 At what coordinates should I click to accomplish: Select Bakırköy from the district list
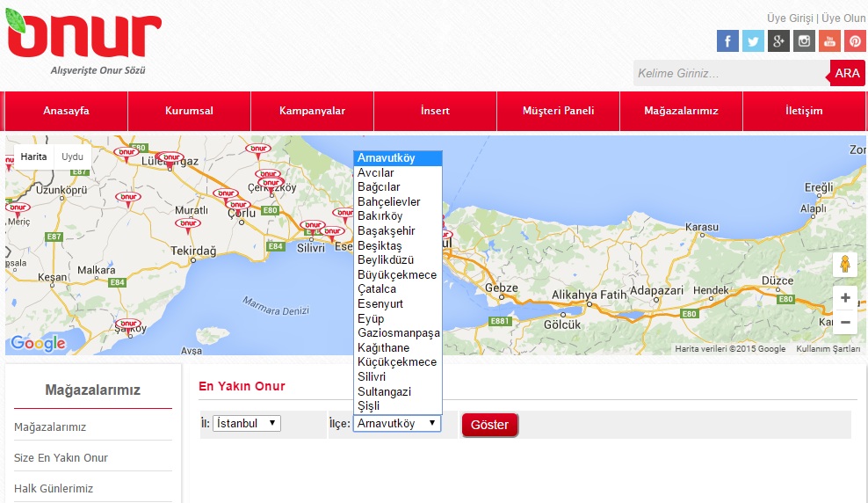pos(397,216)
